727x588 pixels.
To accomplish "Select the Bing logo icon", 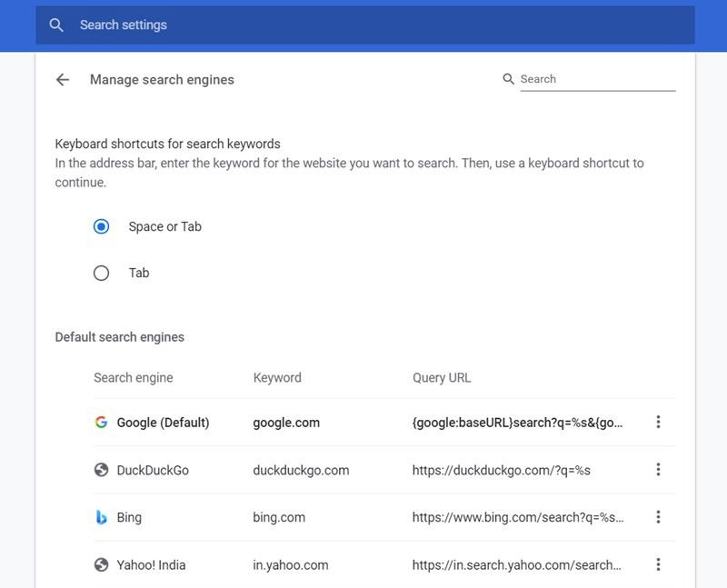I will 100,518.
